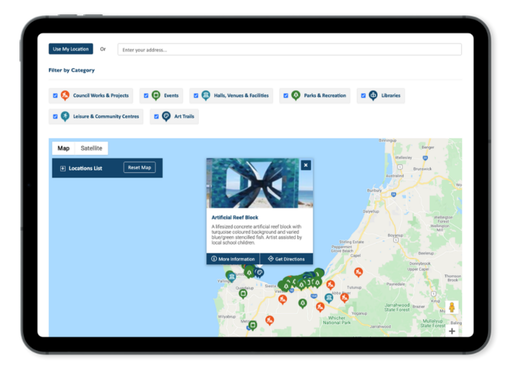This screenshot has height=369, width=511.
Task: Open More Information for Artificial Reef Block
Action: [x=233, y=259]
